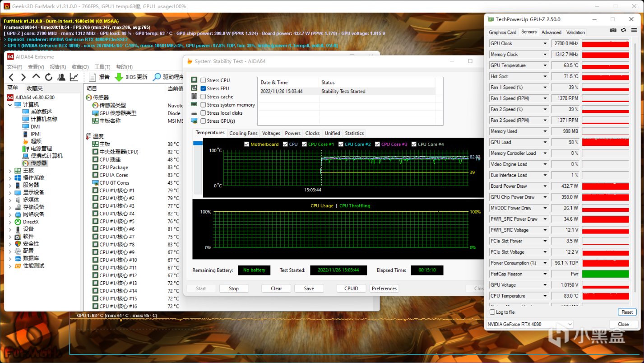Uncheck the Stress FPU checkbox
The width and height of the screenshot is (644, 363).
[x=203, y=88]
